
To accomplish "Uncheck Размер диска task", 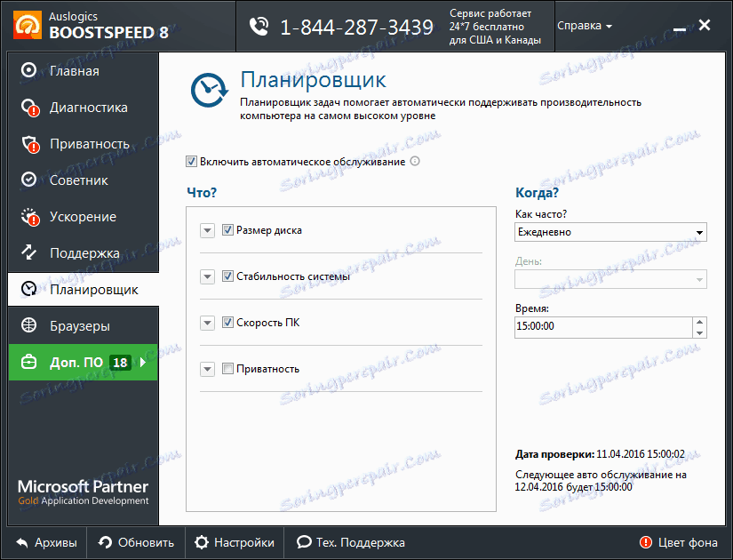I will click(x=227, y=229).
